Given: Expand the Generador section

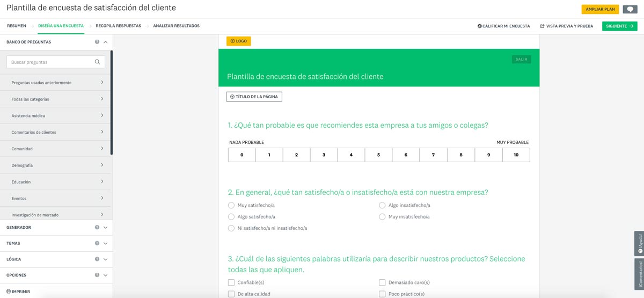Looking at the screenshot, I should (106, 228).
